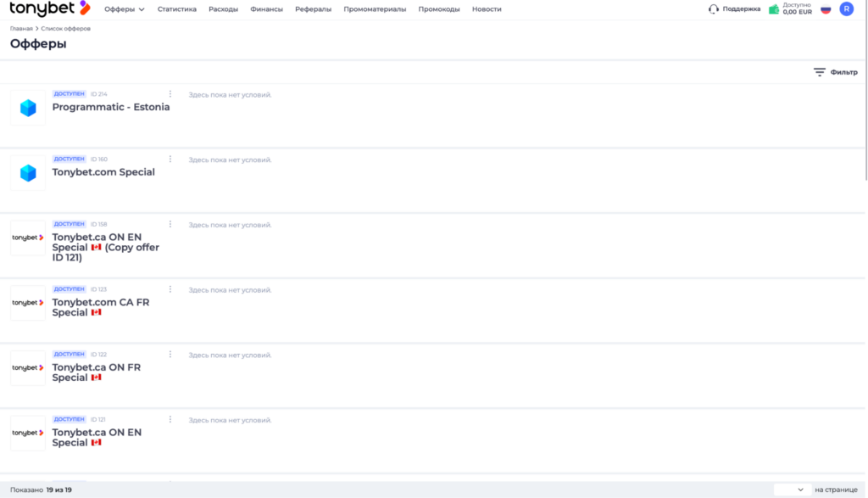Open three-dot menu for Programmatic - Estonia
868x498 pixels.
[x=170, y=94]
